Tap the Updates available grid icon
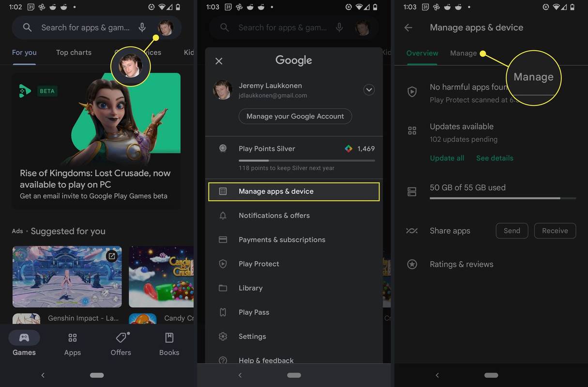The image size is (588, 387). (412, 131)
